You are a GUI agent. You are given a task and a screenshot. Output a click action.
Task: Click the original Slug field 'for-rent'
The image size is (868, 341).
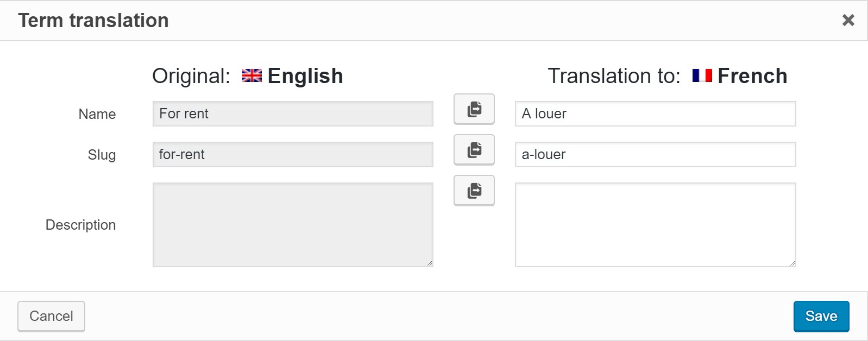pyautogui.click(x=292, y=154)
